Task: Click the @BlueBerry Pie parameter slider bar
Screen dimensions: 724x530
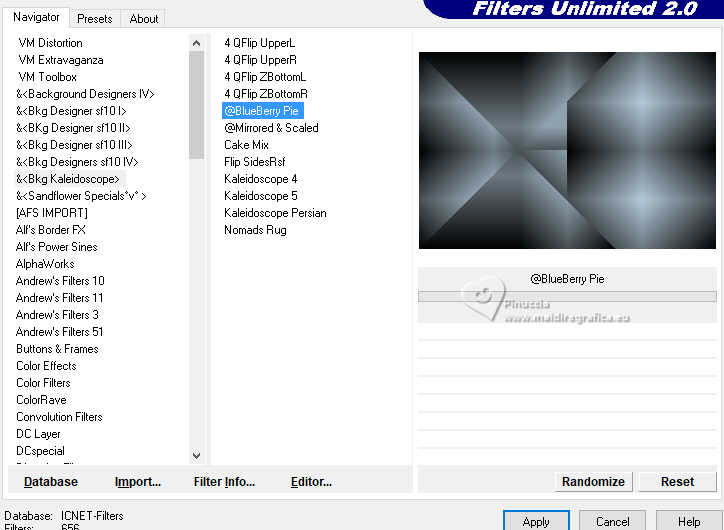Action: point(567,296)
